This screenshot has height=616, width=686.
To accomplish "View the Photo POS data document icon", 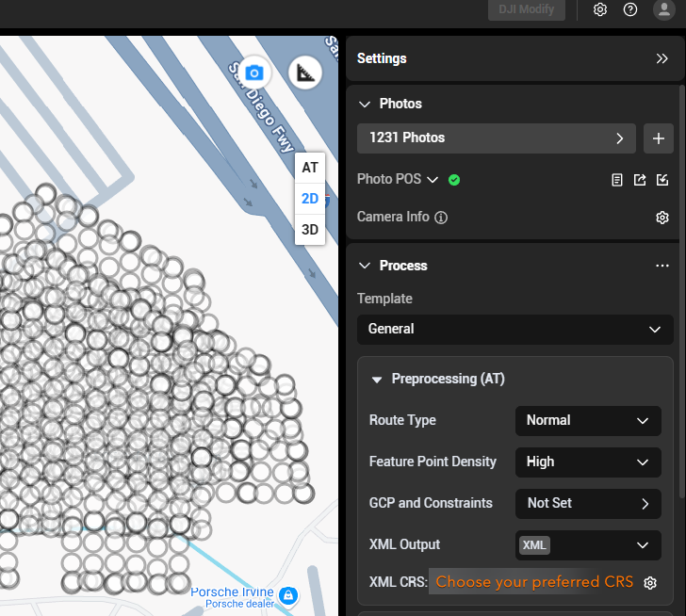I will 617,180.
